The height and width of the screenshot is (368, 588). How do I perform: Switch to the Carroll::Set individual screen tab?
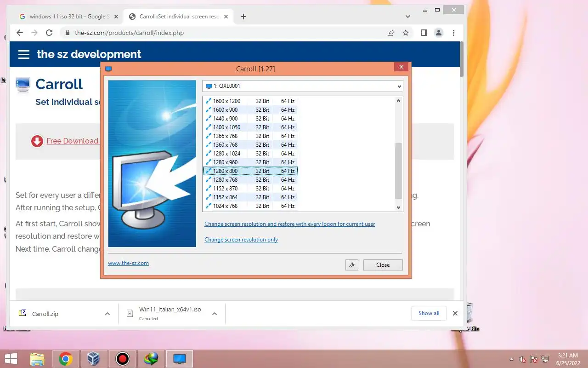(x=179, y=17)
